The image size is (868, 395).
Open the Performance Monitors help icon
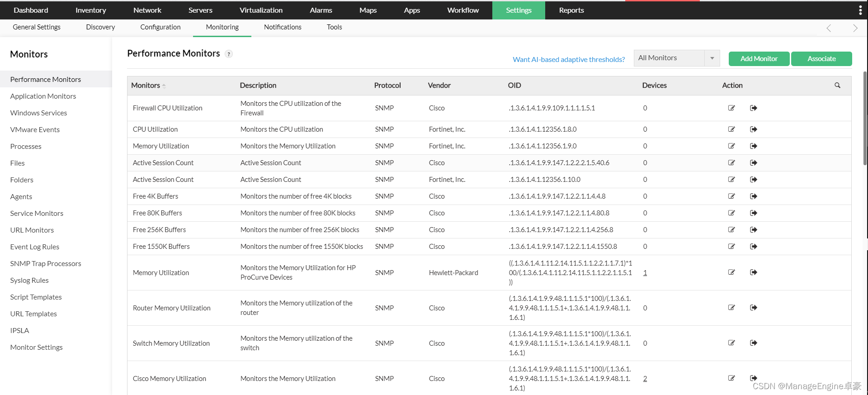coord(229,54)
